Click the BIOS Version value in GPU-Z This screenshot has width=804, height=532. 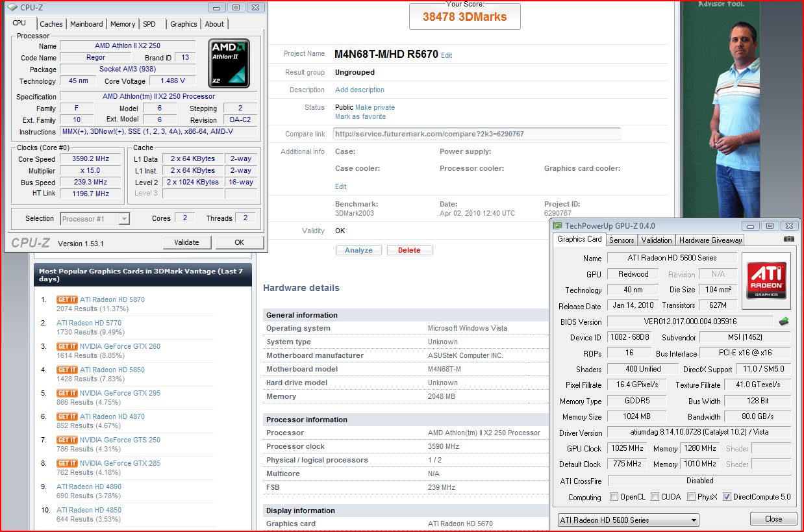click(x=690, y=322)
